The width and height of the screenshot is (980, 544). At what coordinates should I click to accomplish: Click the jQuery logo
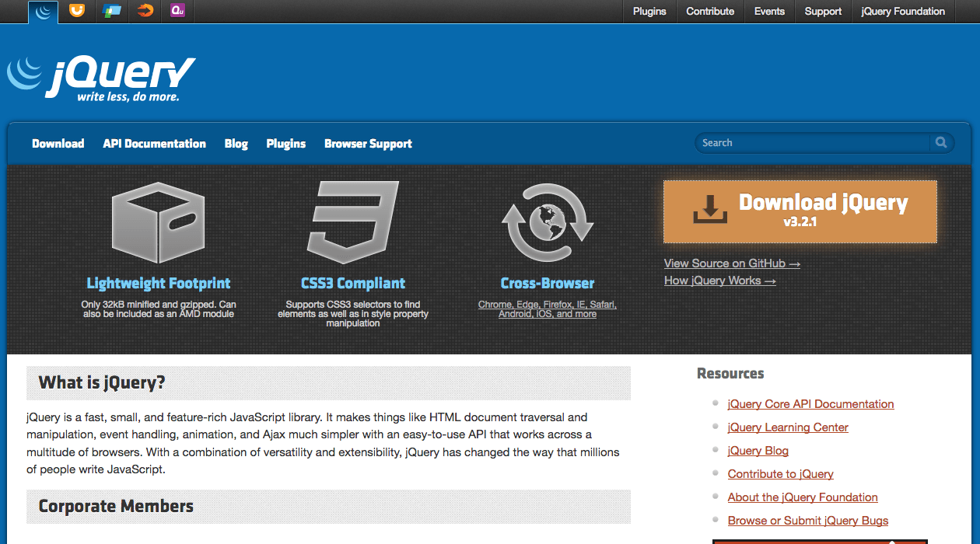101,78
